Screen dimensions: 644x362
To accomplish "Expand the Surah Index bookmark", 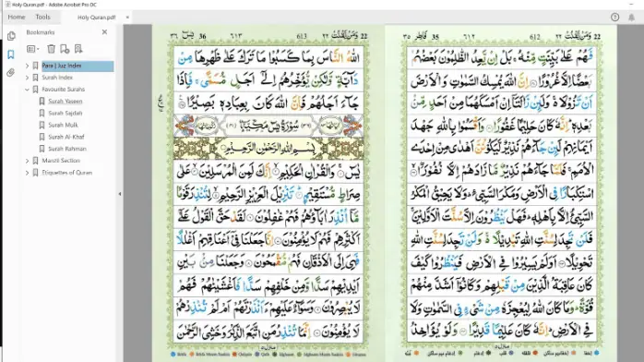I will [x=27, y=78].
